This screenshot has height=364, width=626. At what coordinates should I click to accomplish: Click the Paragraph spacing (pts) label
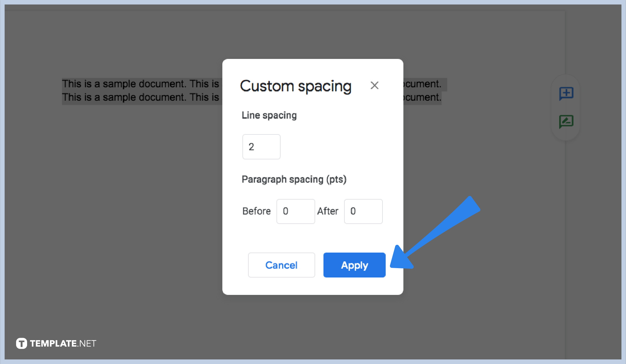coord(294,179)
